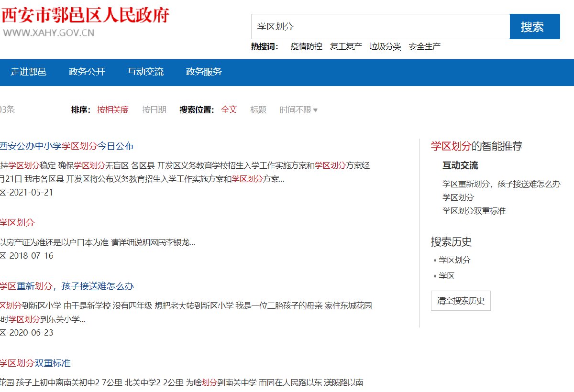Open the 走进鄠邑 navigation menu
This screenshot has height=392, width=574.
(28, 72)
